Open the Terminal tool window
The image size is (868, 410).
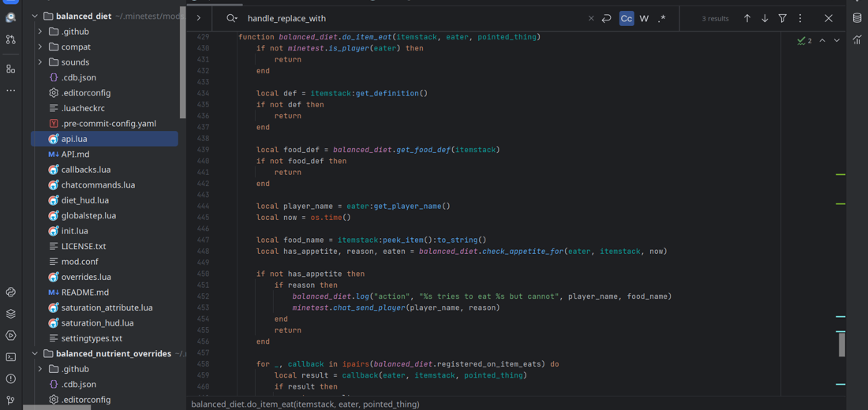point(10,357)
